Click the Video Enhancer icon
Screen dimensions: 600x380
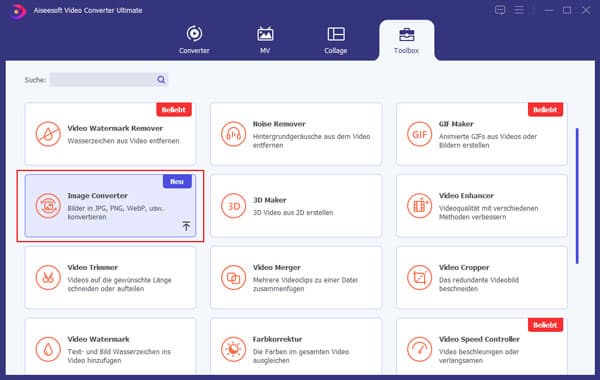pos(419,206)
